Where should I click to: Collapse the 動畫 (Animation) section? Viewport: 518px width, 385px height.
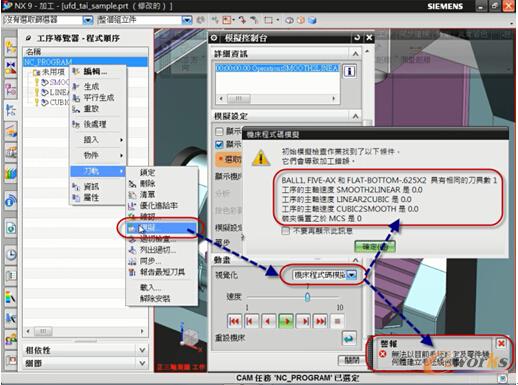pyautogui.click(x=356, y=260)
